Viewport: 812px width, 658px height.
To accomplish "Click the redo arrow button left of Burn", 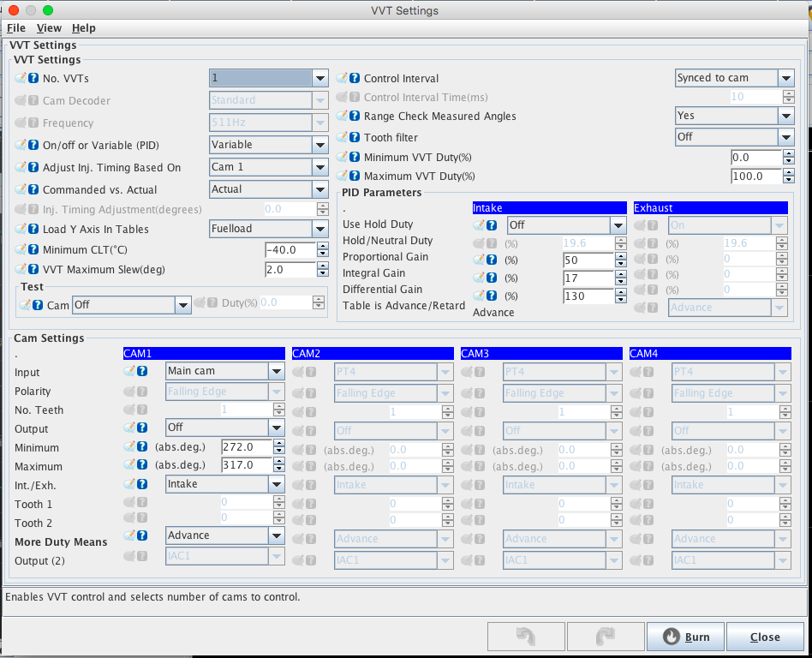I will click(x=606, y=637).
